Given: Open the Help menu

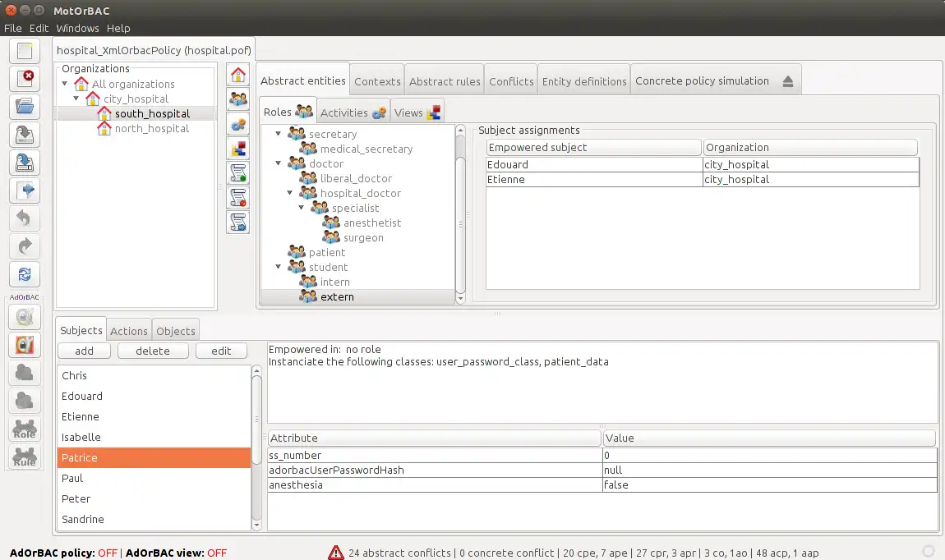Looking at the screenshot, I should click(x=118, y=28).
